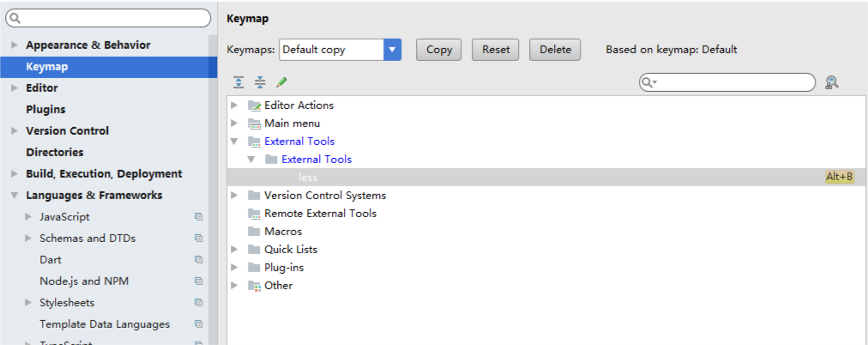This screenshot has width=868, height=345.
Task: Expand the Appearance & Behavior section
Action: pyautogui.click(x=15, y=45)
